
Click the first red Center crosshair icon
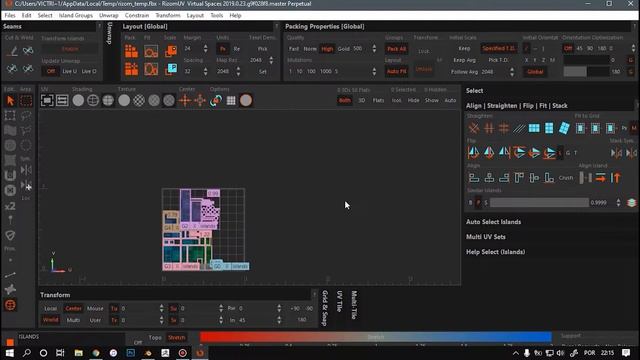click(x=184, y=100)
